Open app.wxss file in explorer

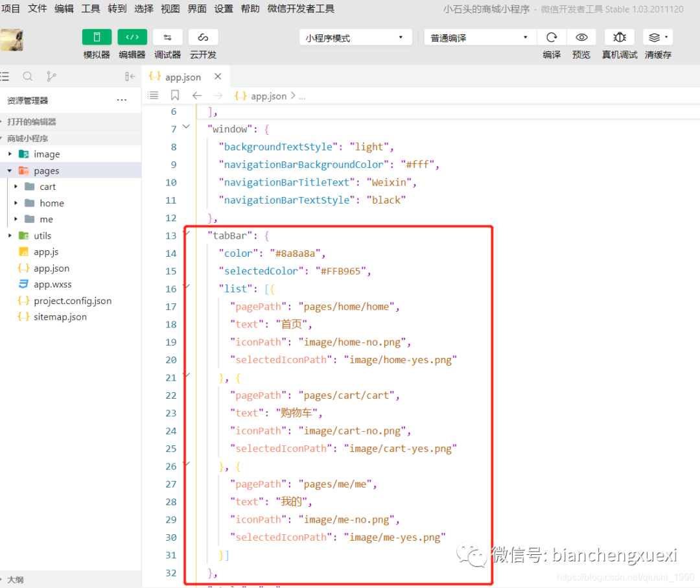coord(52,285)
